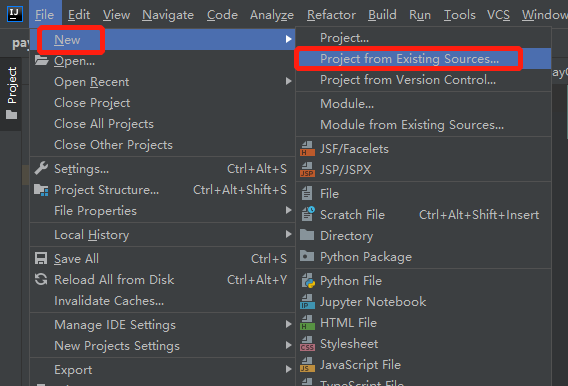Open the Analyze menu

click(x=272, y=14)
